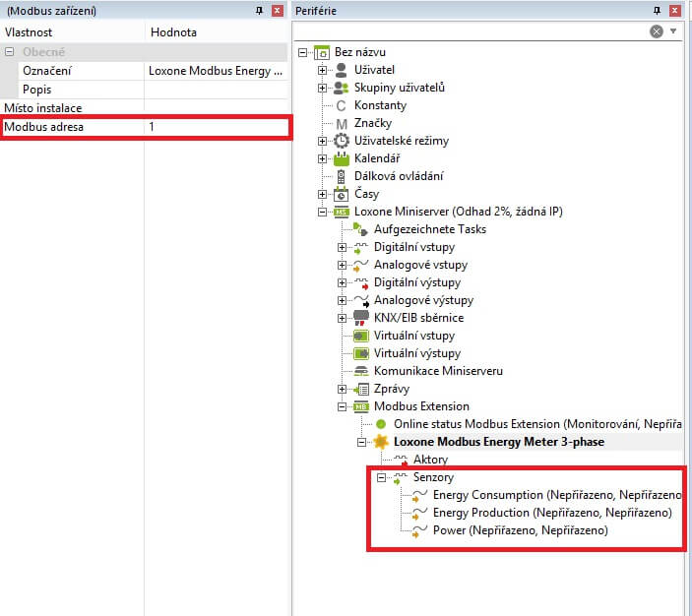The image size is (692, 616).
Task: Click the Komunikace Miniserveru icon
Action: tap(361, 371)
